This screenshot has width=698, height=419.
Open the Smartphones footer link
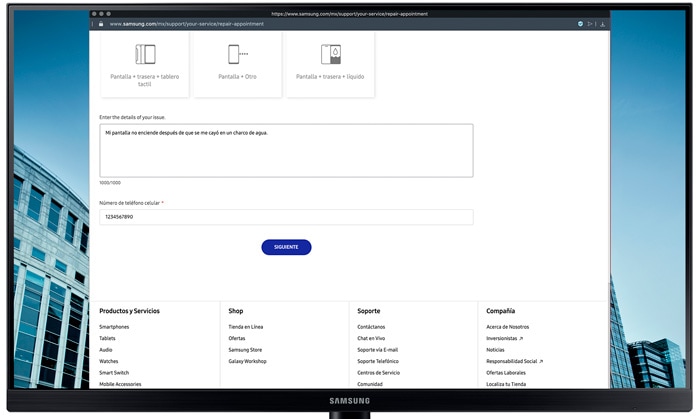click(x=114, y=327)
